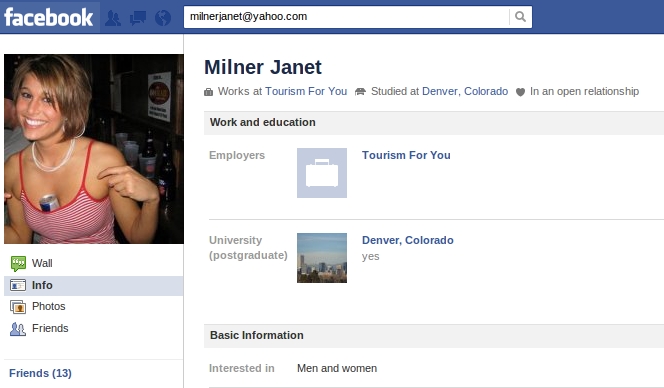Open Denver, Colorado link in summary line

pyautogui.click(x=465, y=91)
